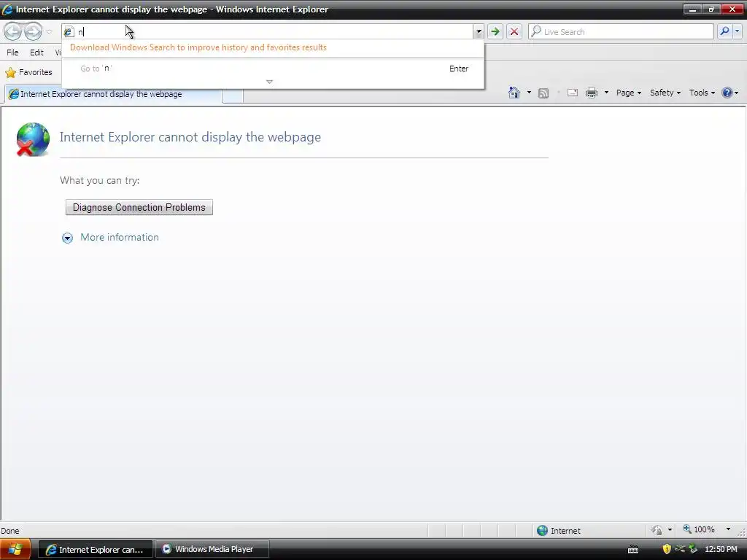Click the browser Back arrow button
The height and width of the screenshot is (560, 747).
[13, 31]
